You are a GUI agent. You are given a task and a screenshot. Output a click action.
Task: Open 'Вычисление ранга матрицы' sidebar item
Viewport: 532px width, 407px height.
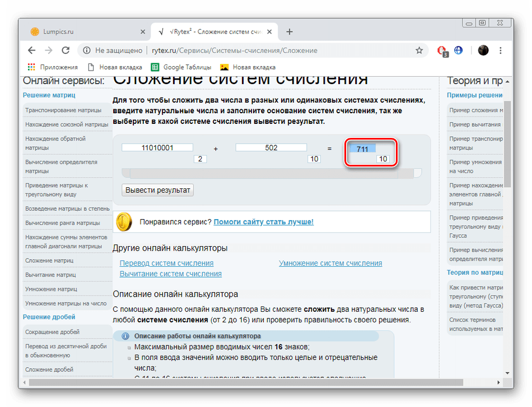(62, 223)
